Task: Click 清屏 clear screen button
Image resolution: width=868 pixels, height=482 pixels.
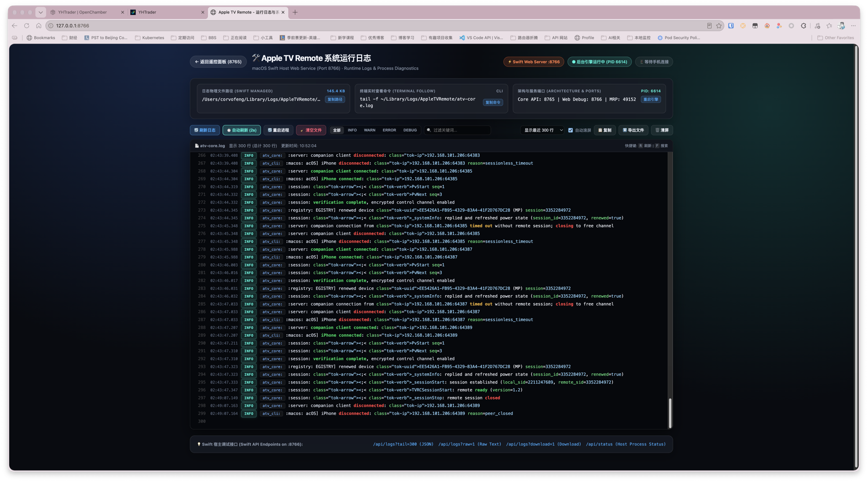Action: click(x=662, y=130)
